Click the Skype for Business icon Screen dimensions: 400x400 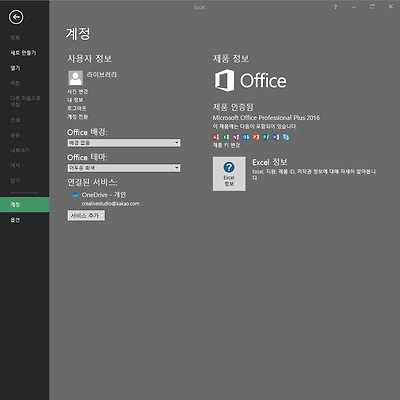point(286,137)
